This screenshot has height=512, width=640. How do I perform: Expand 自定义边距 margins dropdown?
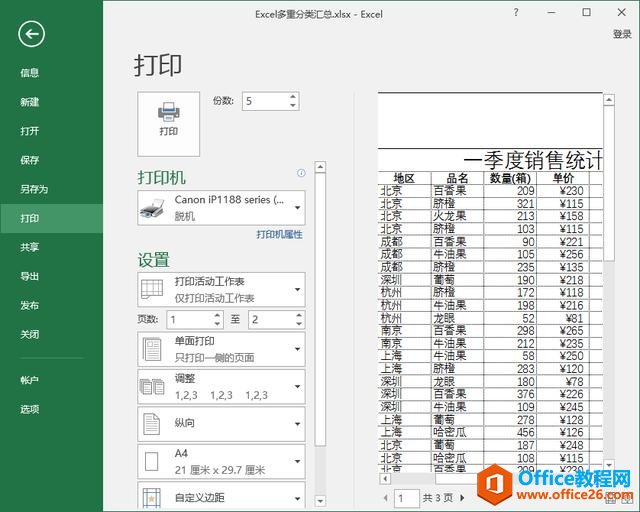pos(221,496)
